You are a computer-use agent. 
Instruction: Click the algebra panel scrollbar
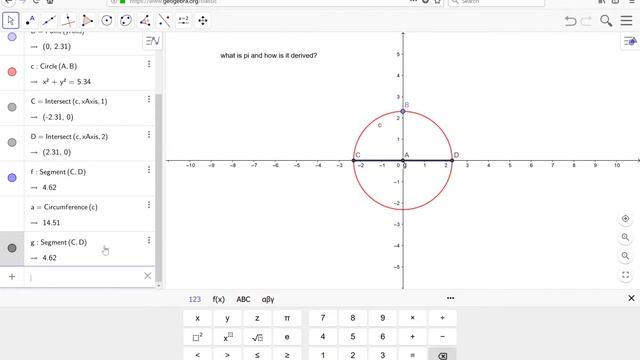[159, 188]
